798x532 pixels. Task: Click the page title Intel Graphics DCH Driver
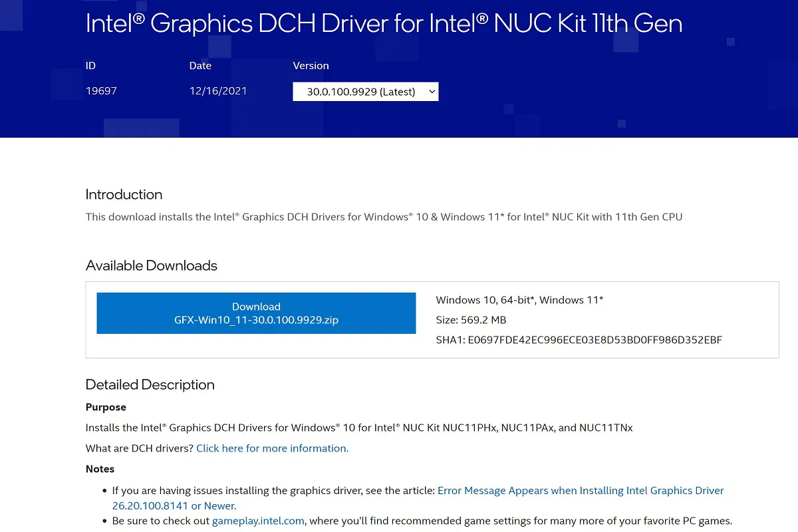[384, 24]
